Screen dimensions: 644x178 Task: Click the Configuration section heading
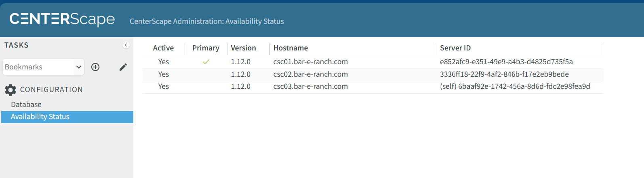click(51, 90)
